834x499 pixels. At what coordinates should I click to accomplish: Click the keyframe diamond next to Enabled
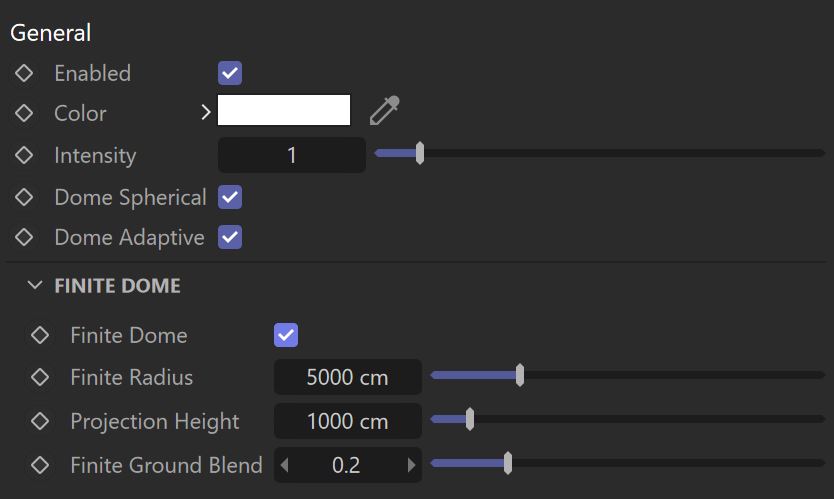tap(24, 73)
